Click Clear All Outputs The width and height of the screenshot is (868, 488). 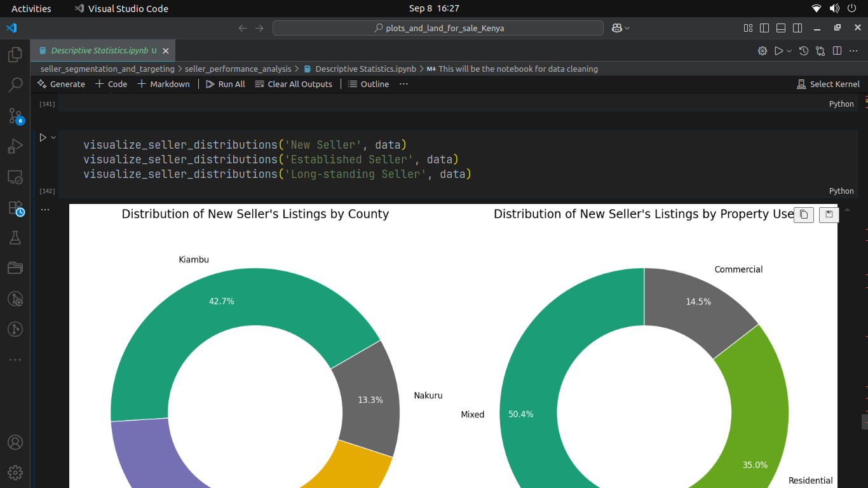click(x=294, y=84)
